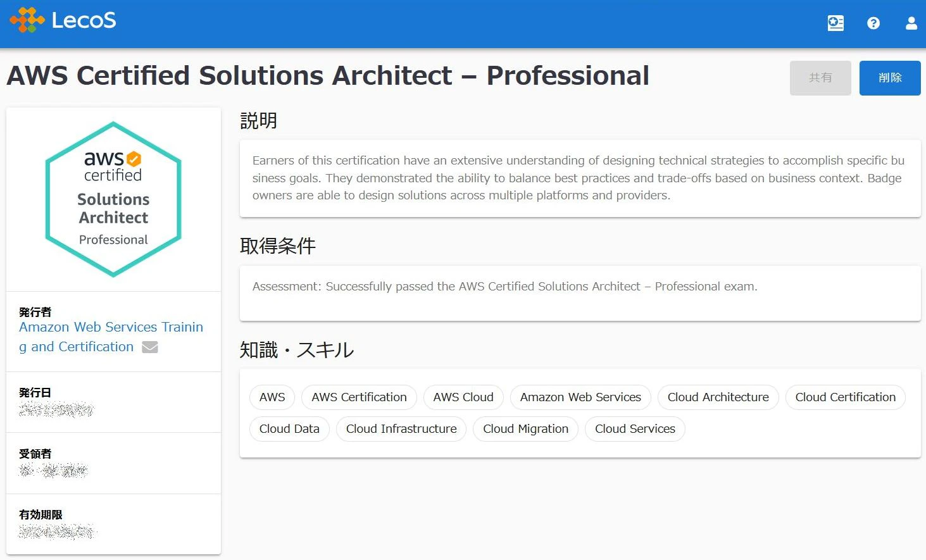This screenshot has height=560, width=926.
Task: Click the 発行者 label
Action: click(x=35, y=312)
